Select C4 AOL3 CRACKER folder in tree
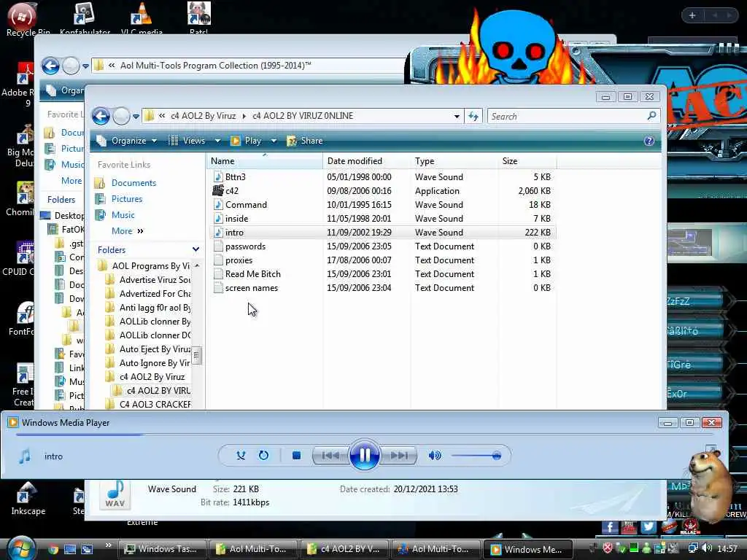 (155, 404)
